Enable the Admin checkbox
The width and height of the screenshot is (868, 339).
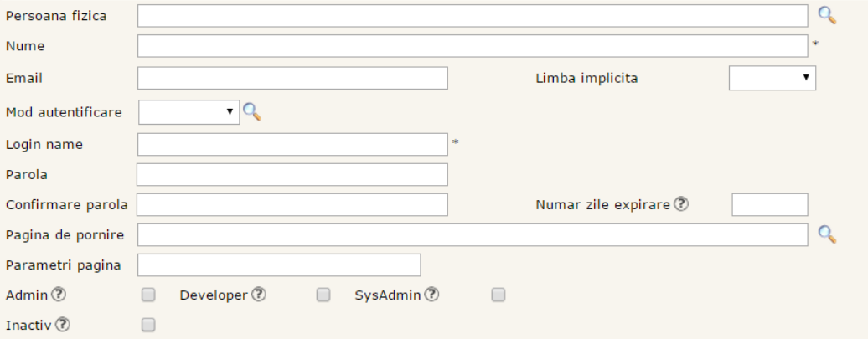(x=148, y=295)
